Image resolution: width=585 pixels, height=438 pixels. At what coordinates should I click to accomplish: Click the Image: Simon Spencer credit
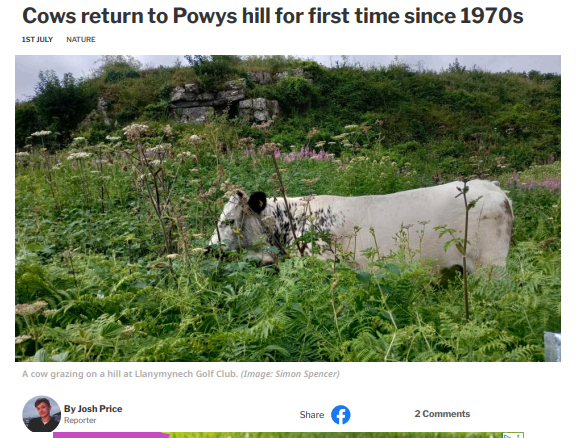click(290, 373)
